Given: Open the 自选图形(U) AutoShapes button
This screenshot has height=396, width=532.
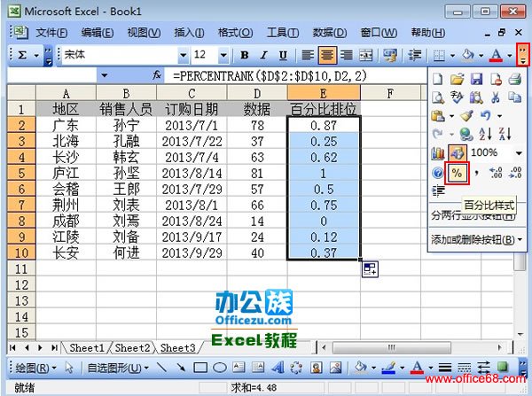Looking at the screenshot, I should click(118, 368).
